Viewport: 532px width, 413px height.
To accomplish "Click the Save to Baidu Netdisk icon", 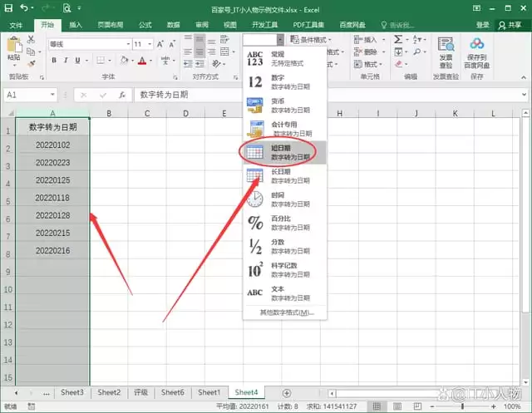I will (476, 53).
